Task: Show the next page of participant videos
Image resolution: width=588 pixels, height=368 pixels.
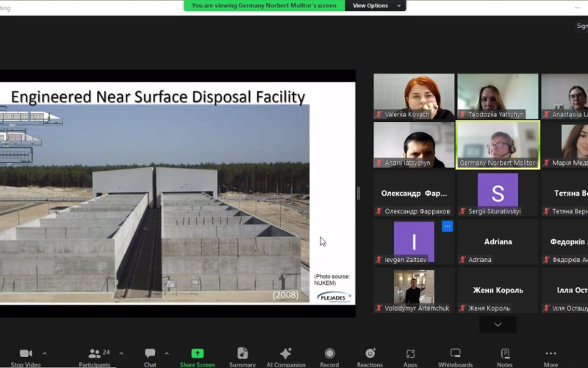Action: pos(498,325)
